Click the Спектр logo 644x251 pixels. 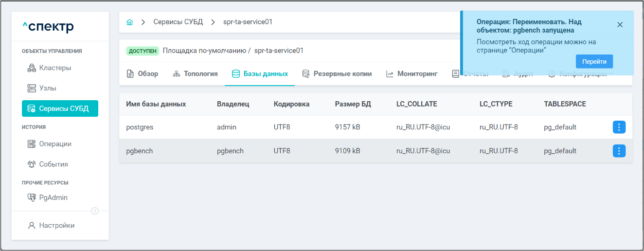click(48, 27)
